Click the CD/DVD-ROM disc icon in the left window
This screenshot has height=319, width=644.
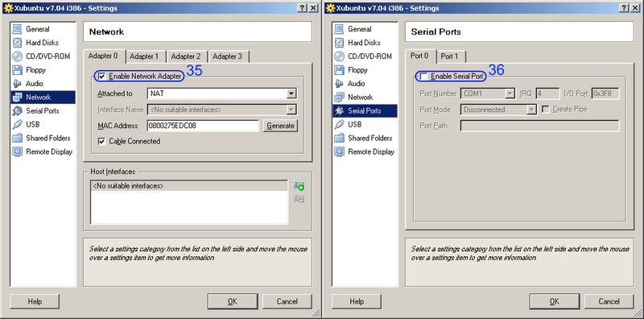[17, 56]
